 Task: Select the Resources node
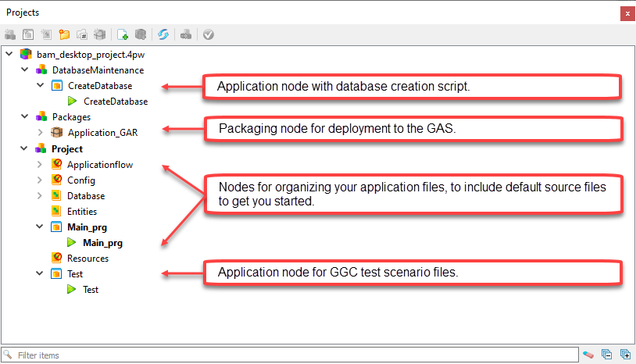(88, 259)
